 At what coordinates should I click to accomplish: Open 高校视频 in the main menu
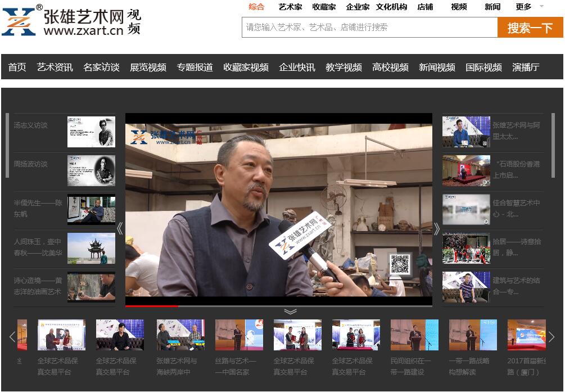tap(390, 67)
